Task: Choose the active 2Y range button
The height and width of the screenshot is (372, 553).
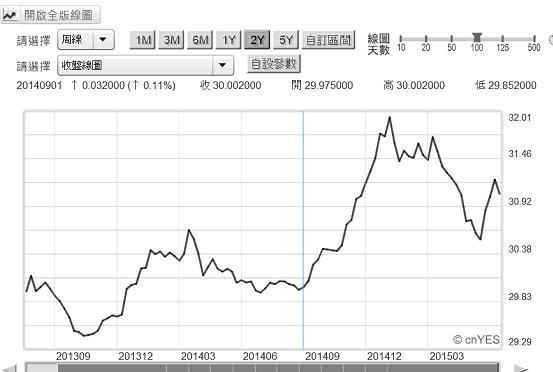Action: 257,40
